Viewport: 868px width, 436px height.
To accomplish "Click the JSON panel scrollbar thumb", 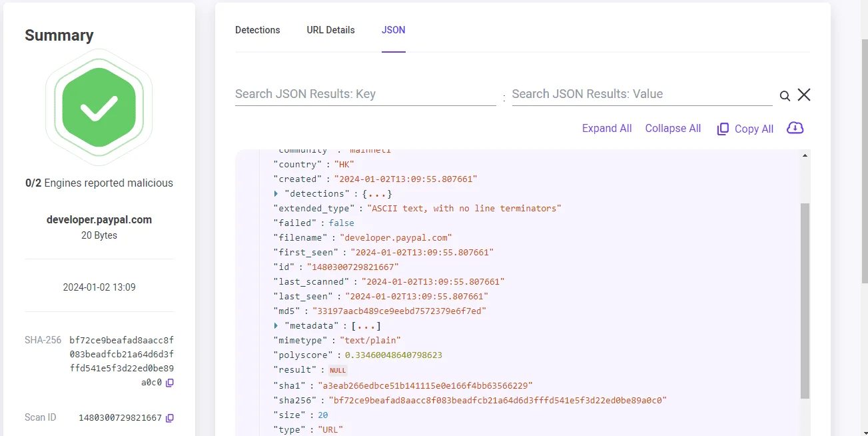I will 805,300.
